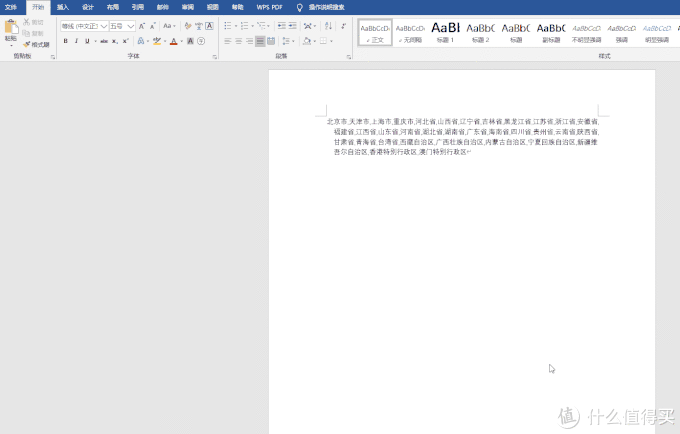Increase paragraph indent
The height and width of the screenshot is (434, 680).
point(293,26)
